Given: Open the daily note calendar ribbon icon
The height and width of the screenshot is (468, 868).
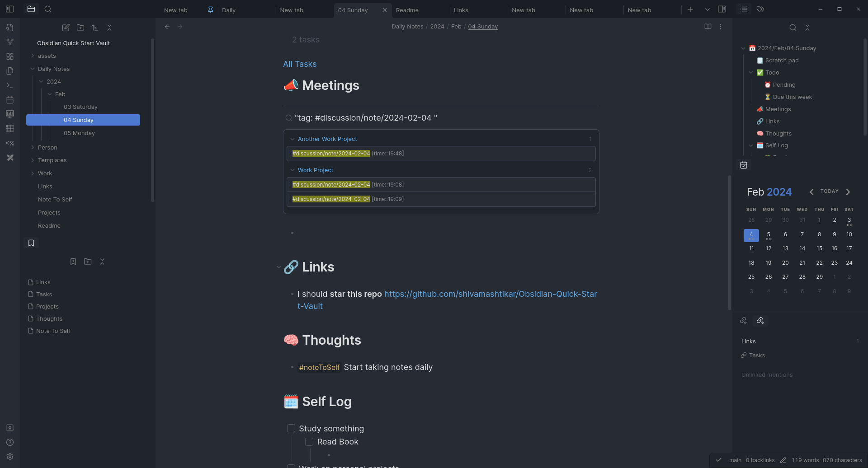Looking at the screenshot, I should (10, 100).
